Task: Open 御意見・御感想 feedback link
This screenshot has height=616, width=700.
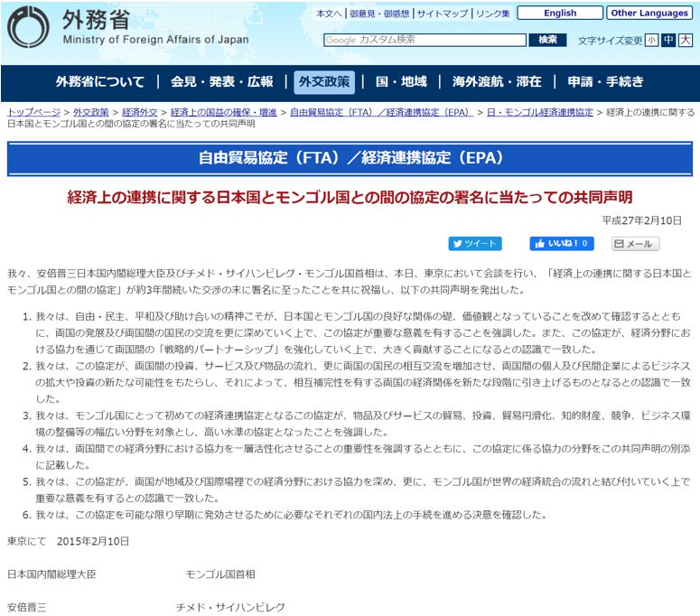Action: pyautogui.click(x=379, y=14)
